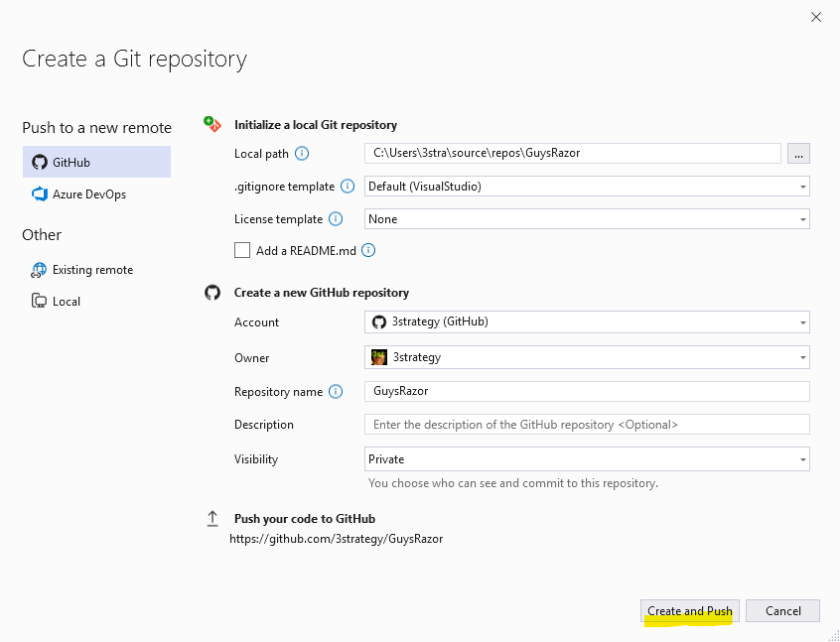Click the 3strategy owner avatar image

(379, 357)
